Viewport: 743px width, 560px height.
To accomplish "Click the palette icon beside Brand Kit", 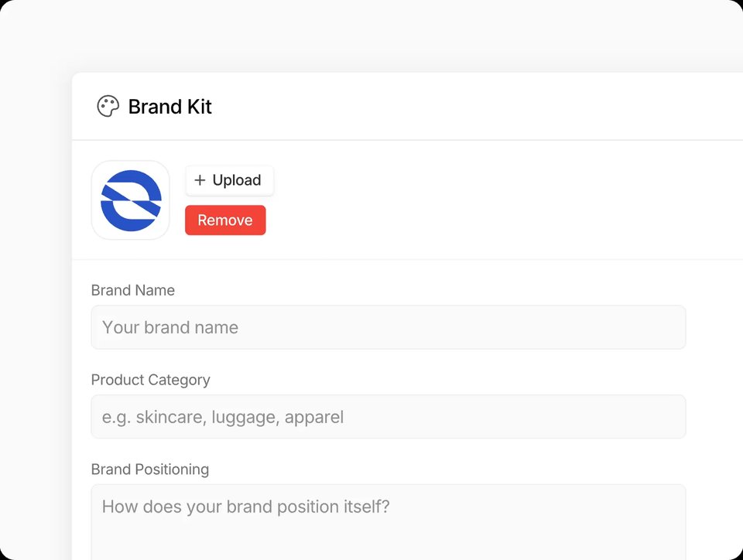I will [108, 107].
